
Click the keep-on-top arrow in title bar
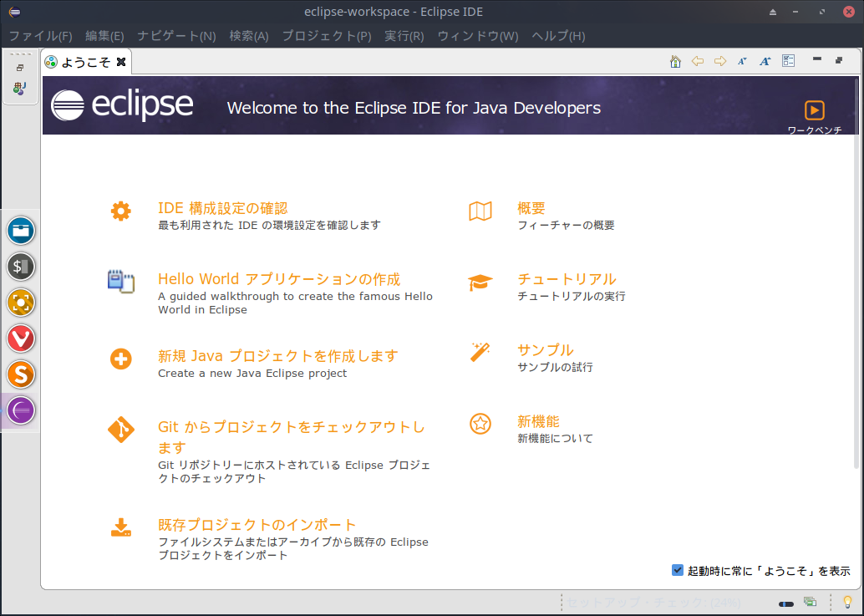773,13
